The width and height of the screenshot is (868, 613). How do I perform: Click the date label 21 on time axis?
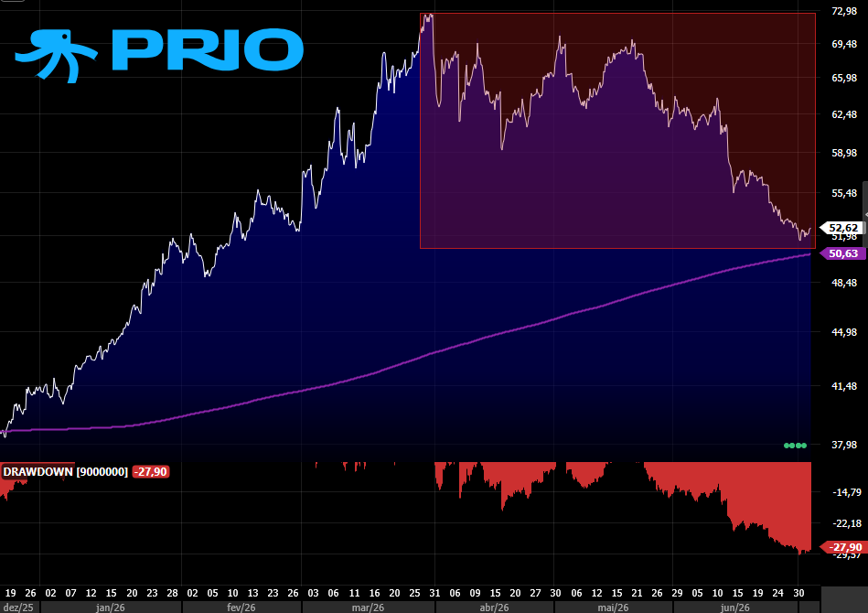[x=638, y=593]
